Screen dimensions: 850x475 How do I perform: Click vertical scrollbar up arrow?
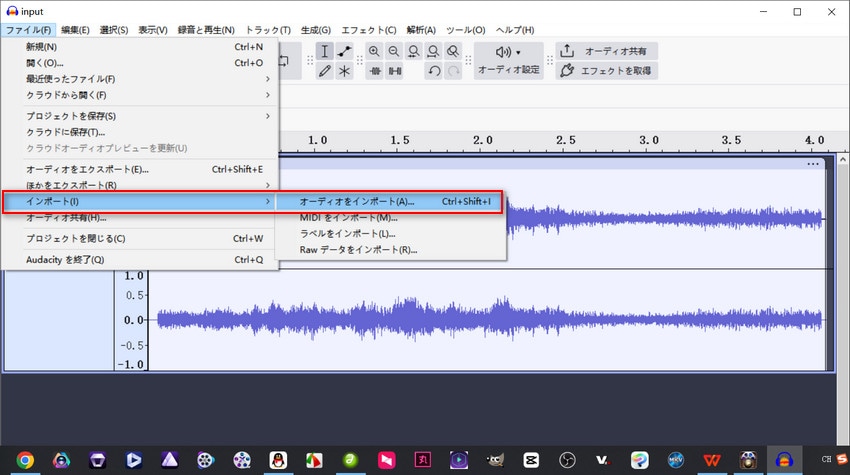(x=842, y=159)
